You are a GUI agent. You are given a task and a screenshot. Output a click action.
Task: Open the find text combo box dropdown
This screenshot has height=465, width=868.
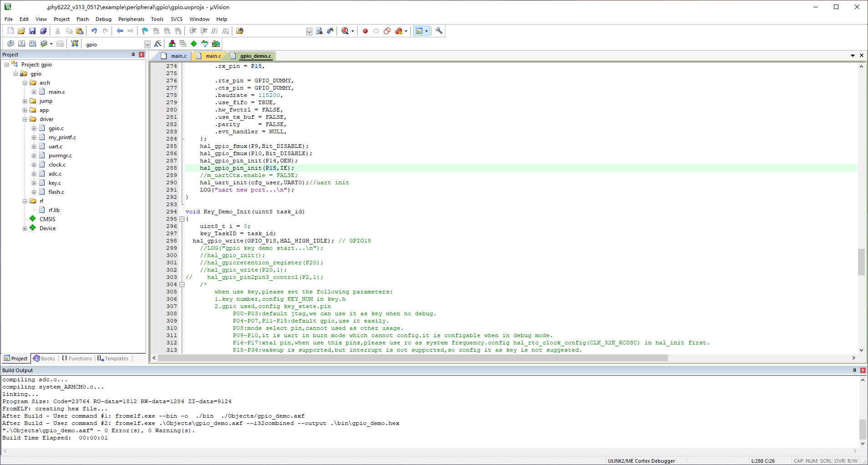pos(309,31)
